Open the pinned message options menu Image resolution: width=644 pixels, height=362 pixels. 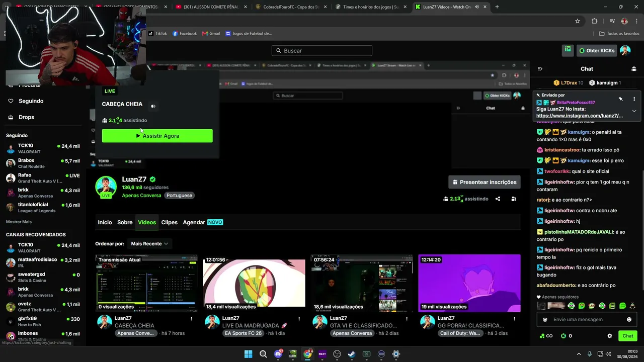634,99
